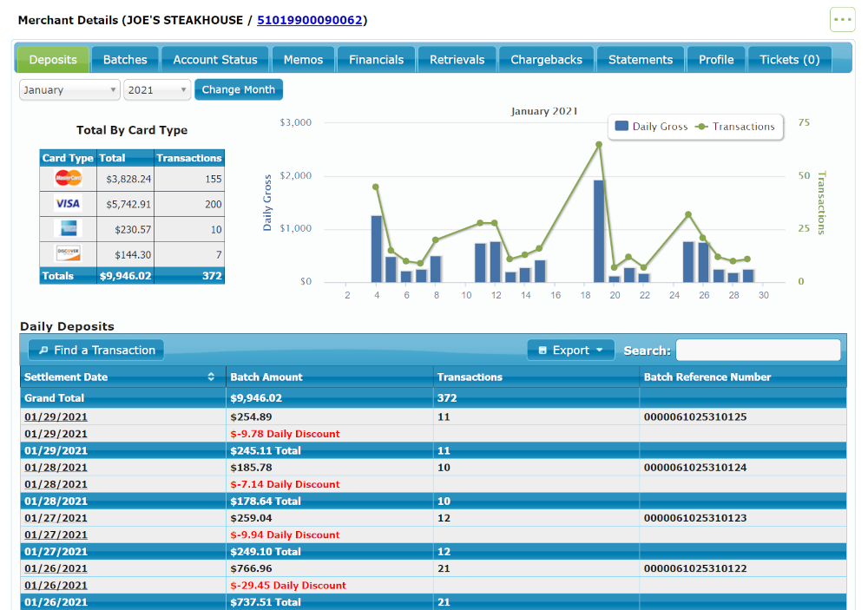Click the Discover card logo
868x610 pixels.
pyautogui.click(x=69, y=253)
